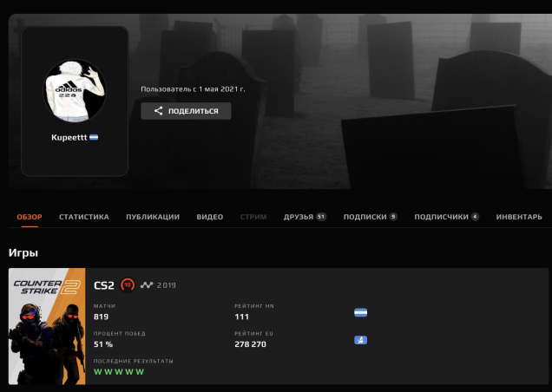The height and width of the screenshot is (392, 552).
Task: Open the Kupeettt profile avatar
Action: pos(75,89)
